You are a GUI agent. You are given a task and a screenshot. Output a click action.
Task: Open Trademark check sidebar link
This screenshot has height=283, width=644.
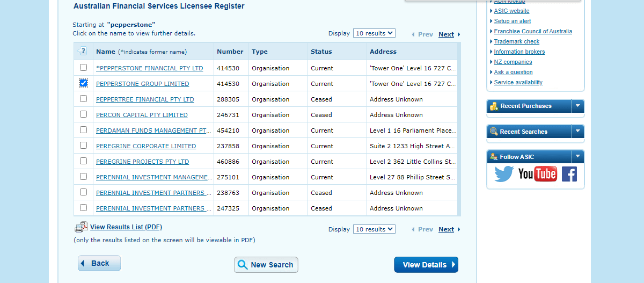click(x=517, y=41)
